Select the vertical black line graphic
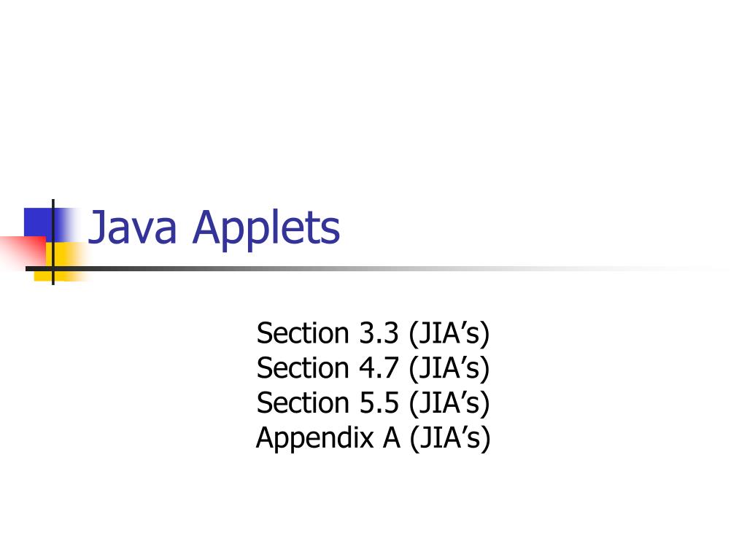The height and width of the screenshot is (560, 747). point(53,242)
